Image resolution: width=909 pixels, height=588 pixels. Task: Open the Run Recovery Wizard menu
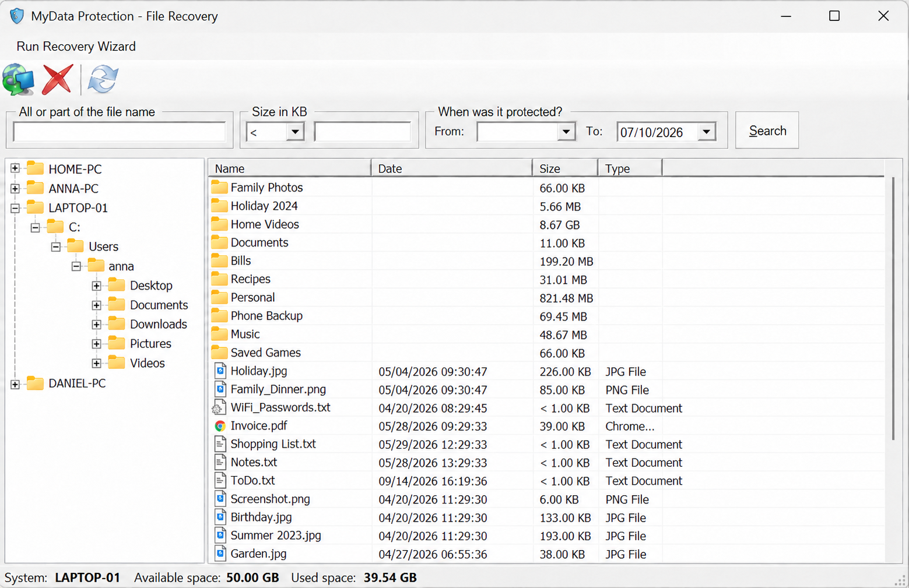[76, 47]
